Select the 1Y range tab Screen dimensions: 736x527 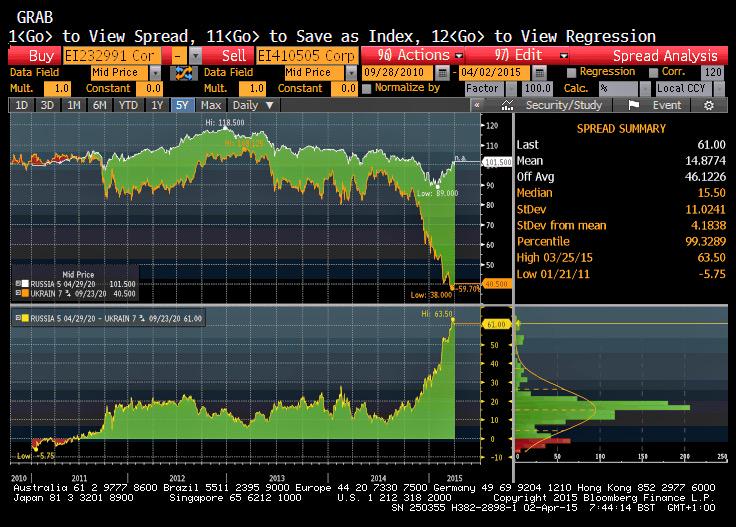[157, 105]
